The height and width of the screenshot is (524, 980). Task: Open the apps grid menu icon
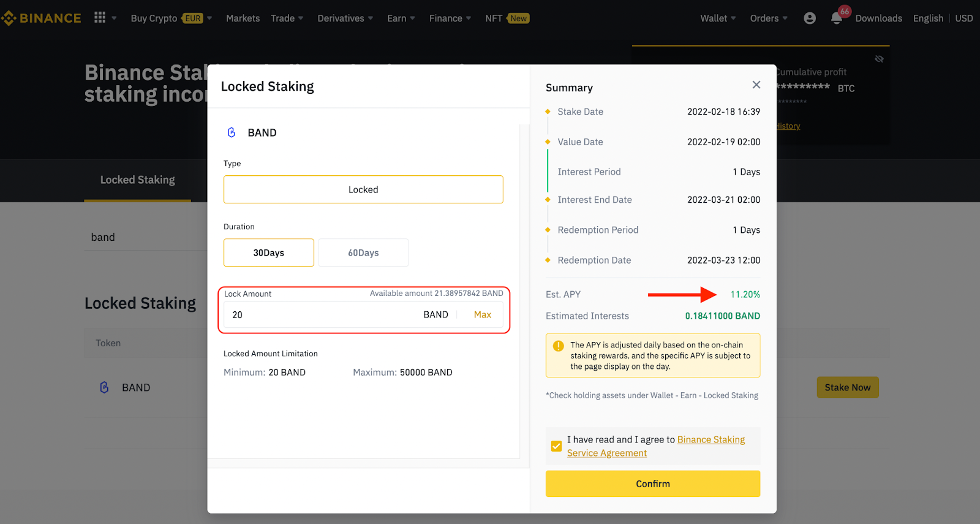pyautogui.click(x=100, y=18)
